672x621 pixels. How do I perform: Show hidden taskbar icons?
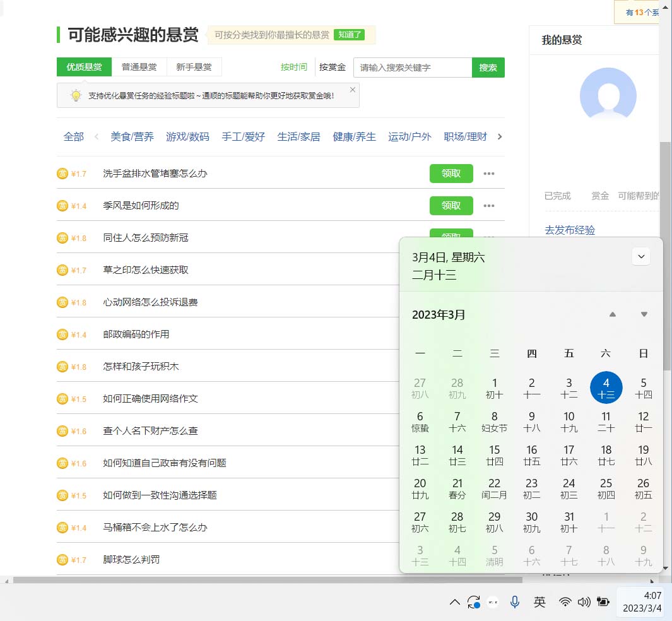pyautogui.click(x=454, y=602)
